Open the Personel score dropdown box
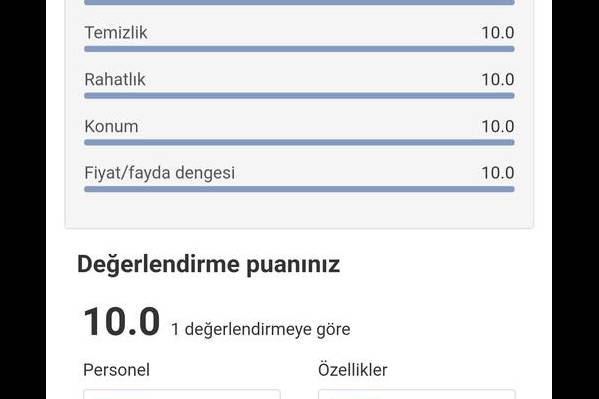 [182, 394]
